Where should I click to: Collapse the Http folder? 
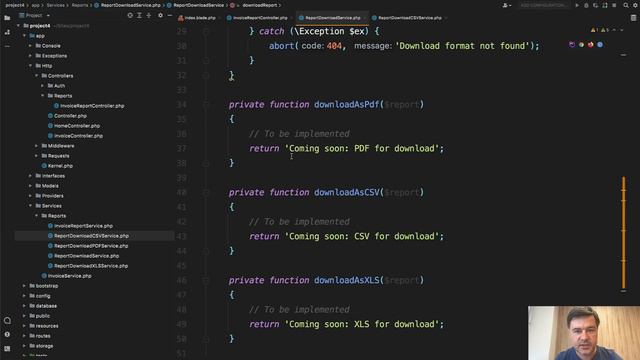tap(30, 66)
